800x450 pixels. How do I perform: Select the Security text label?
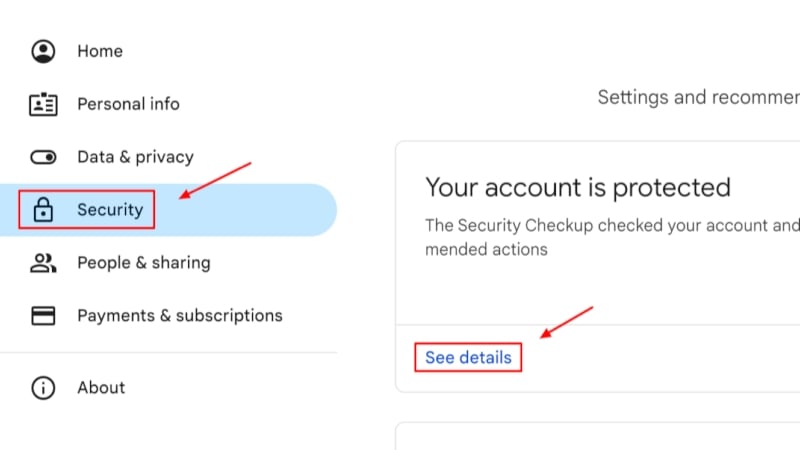tap(110, 210)
